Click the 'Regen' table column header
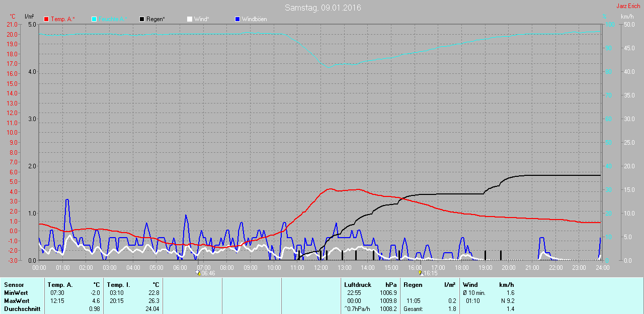Viewport: 644px width, 314px height. click(x=413, y=285)
